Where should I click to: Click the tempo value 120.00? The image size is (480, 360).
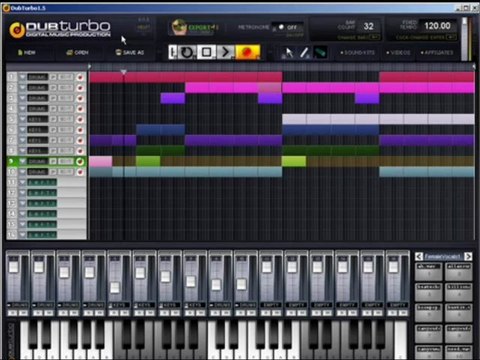coord(437,26)
